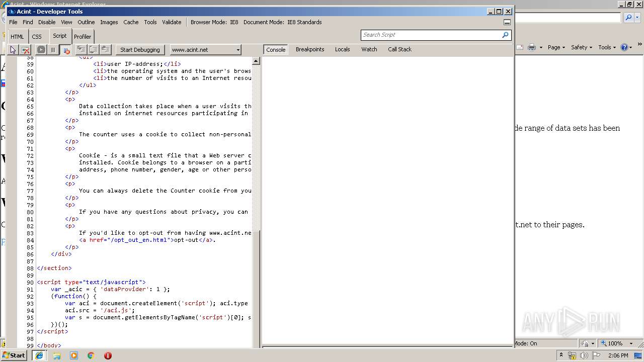Select the Console tab
Viewport: 644px width, 362px height.
pyautogui.click(x=276, y=50)
